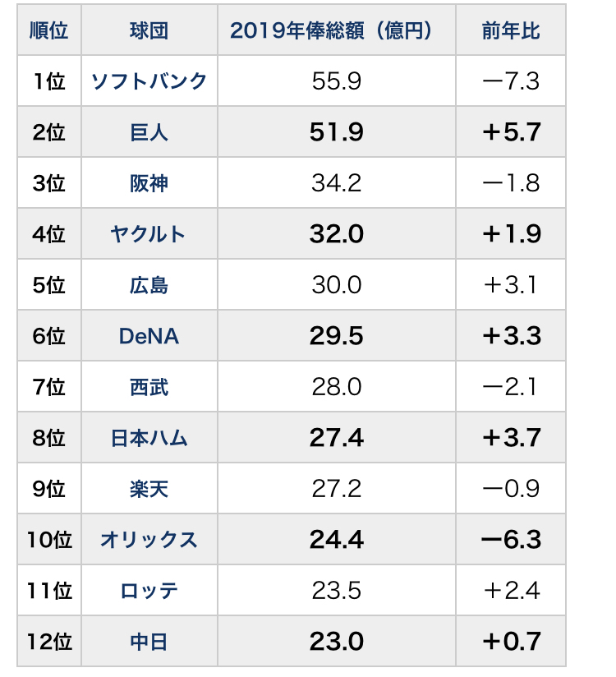
Task: Click the 前年比 column header
Action: (x=511, y=30)
